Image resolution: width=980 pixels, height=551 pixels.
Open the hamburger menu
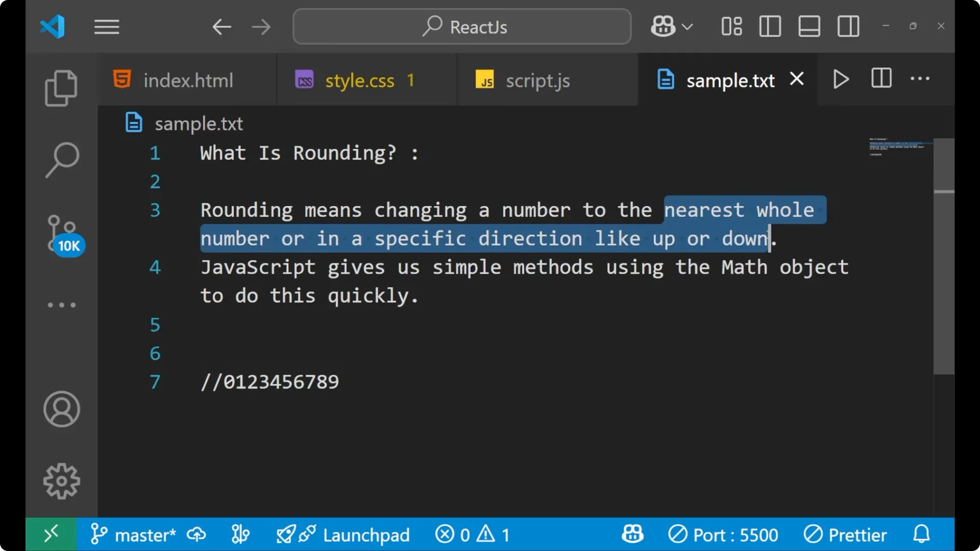point(106,27)
